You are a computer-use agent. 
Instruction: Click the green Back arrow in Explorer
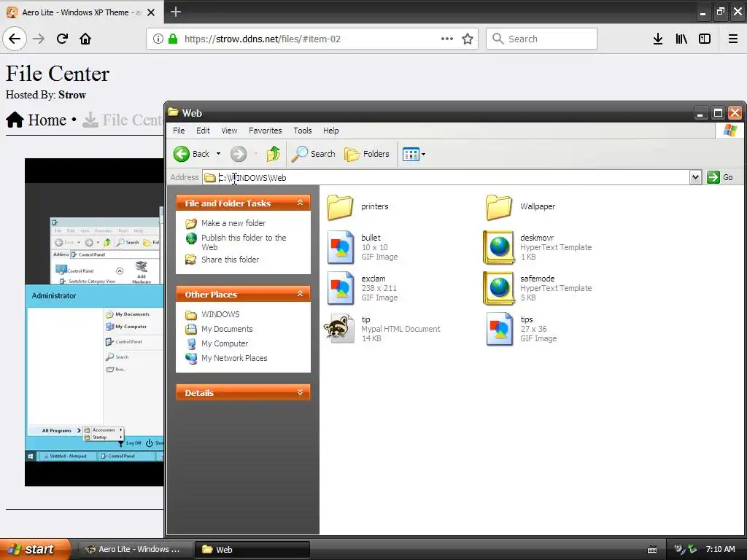tap(182, 154)
